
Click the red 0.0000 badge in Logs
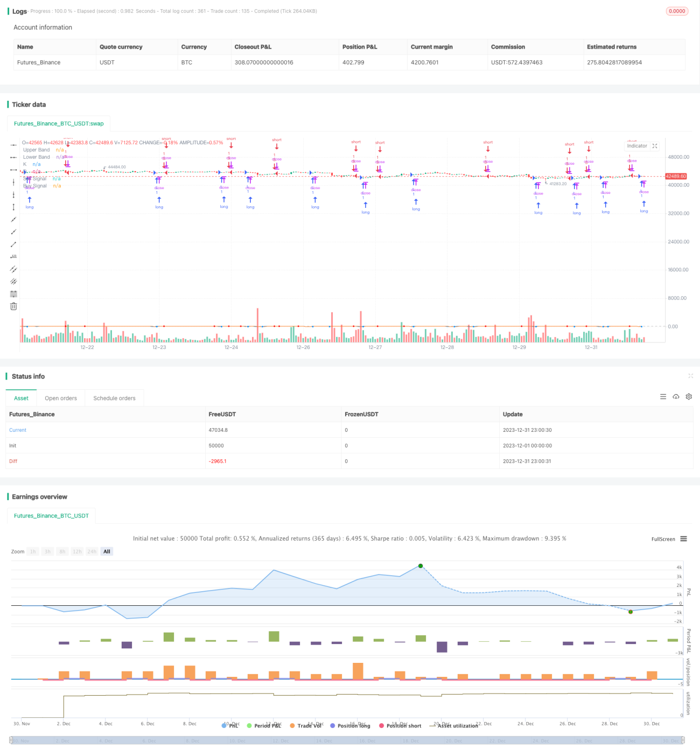(x=677, y=11)
